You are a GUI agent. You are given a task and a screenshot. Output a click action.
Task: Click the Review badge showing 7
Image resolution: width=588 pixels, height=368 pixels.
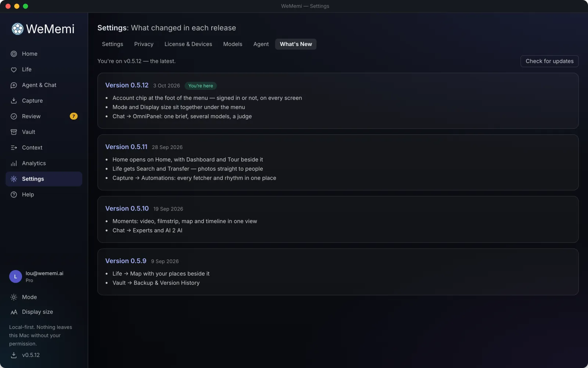(73, 116)
